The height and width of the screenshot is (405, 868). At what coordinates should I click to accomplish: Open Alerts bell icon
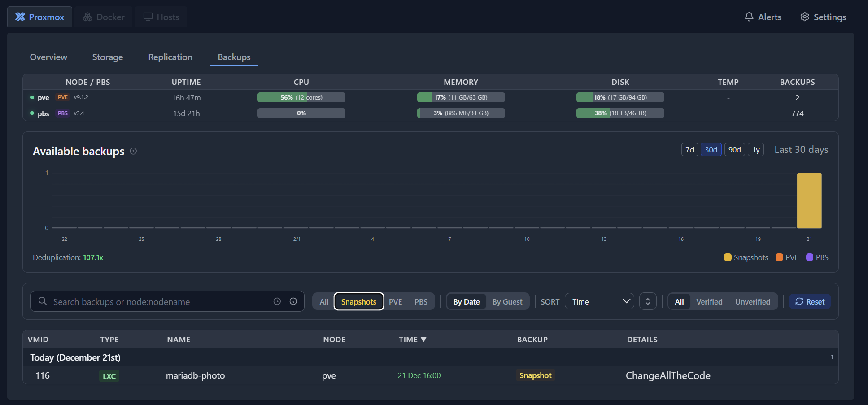pyautogui.click(x=749, y=17)
